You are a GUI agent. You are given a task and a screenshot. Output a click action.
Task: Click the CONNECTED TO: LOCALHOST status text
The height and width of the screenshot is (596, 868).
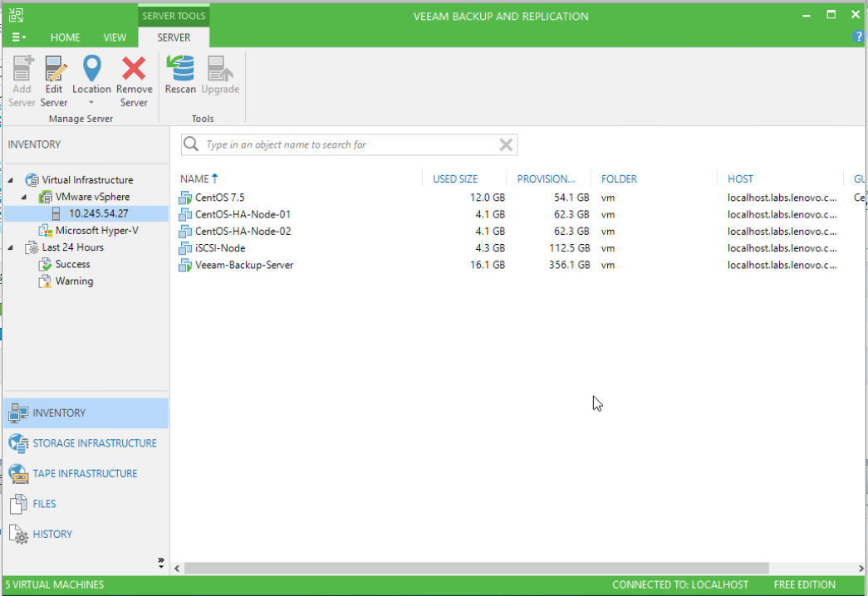tap(679, 585)
